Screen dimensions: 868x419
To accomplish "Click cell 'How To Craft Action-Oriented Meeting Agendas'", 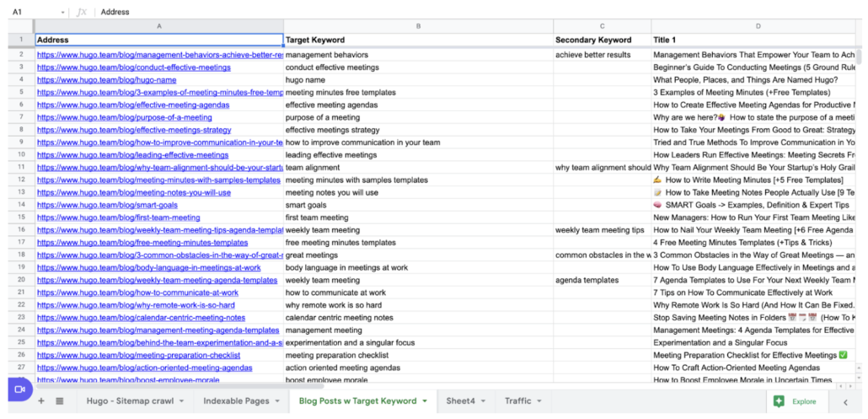I will coord(754,368).
